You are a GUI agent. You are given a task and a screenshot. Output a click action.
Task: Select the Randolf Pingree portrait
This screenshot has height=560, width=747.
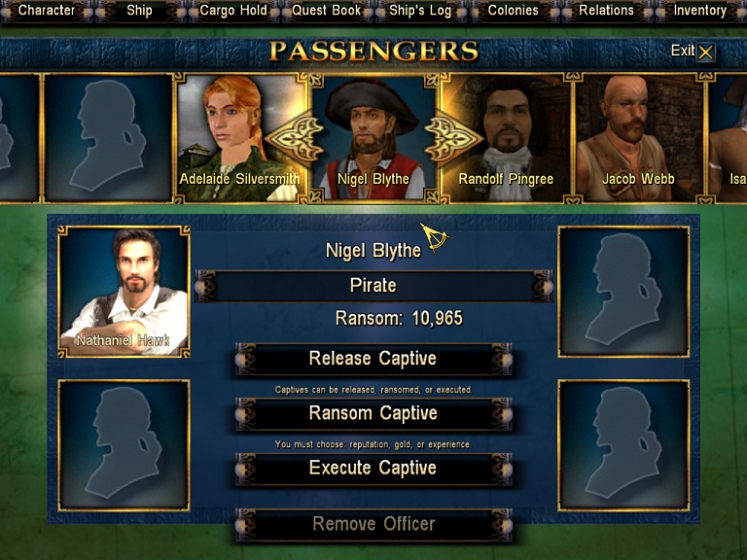tap(507, 138)
